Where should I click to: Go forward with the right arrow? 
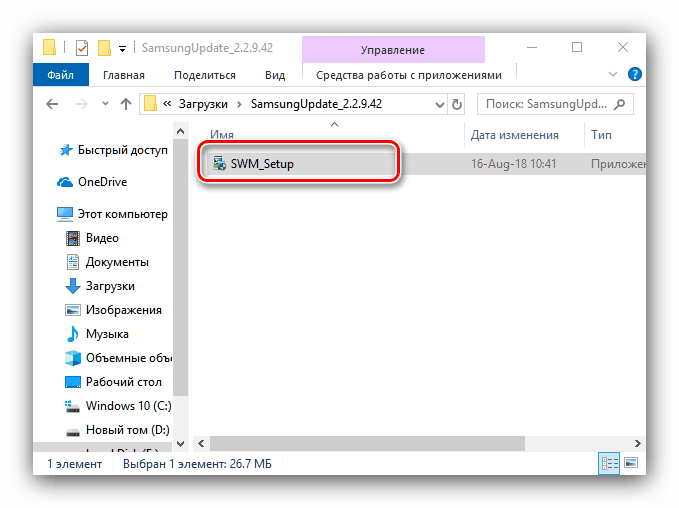[x=81, y=104]
